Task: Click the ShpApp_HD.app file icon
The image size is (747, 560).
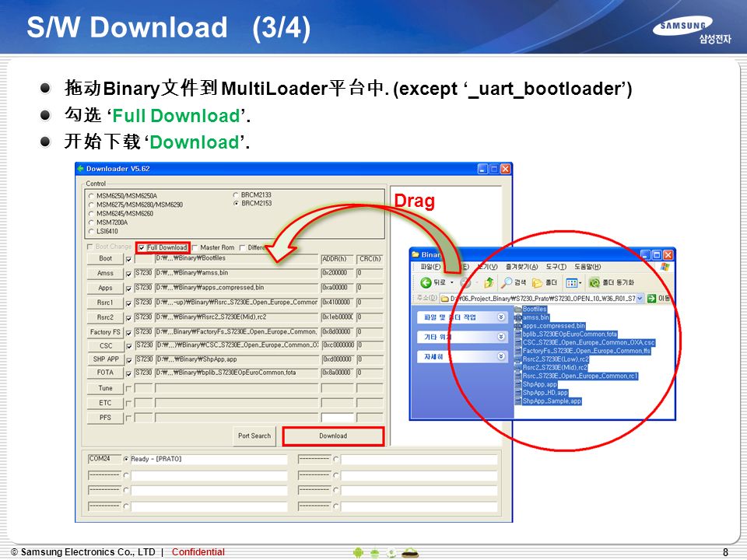Action: click(518, 394)
